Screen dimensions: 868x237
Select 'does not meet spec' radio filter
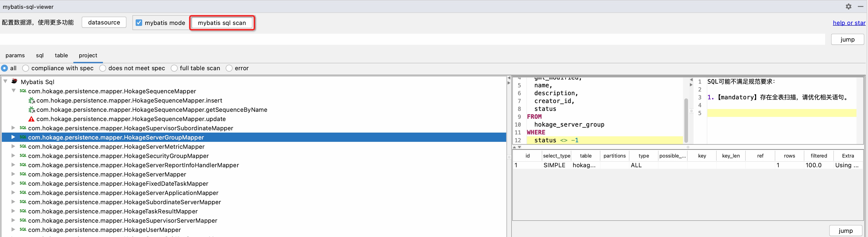[103, 68]
